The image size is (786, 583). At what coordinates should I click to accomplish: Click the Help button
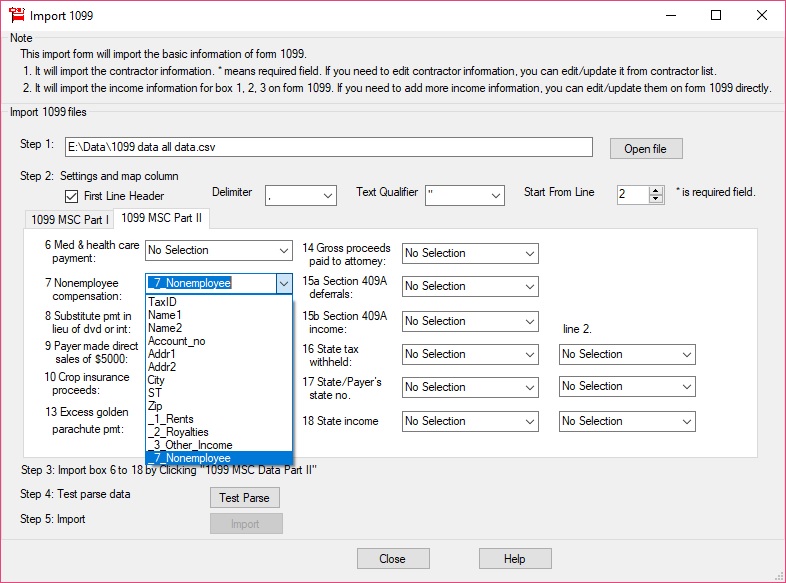click(x=514, y=559)
